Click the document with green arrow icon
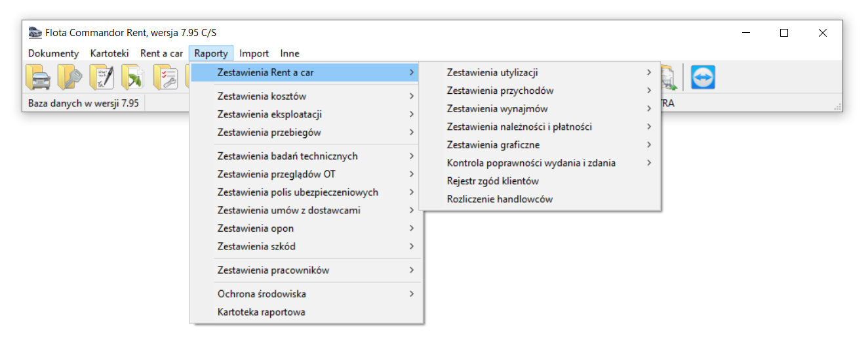 (134, 77)
